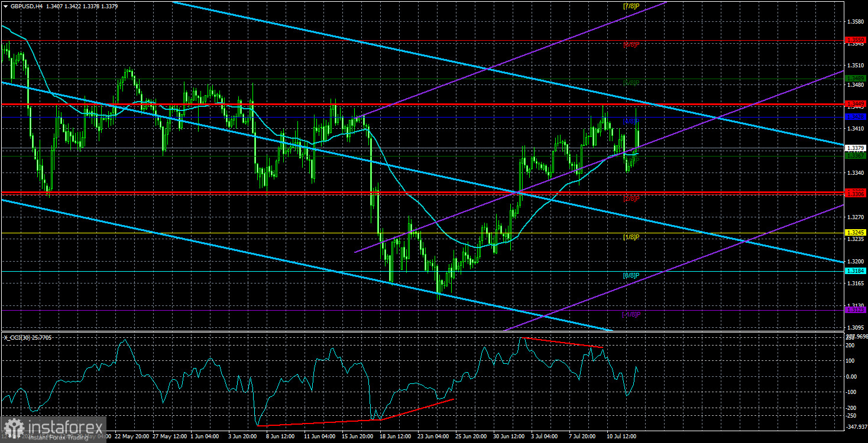Select the upper red CCI divergence trendline
The image size is (868, 443).
tap(561, 343)
